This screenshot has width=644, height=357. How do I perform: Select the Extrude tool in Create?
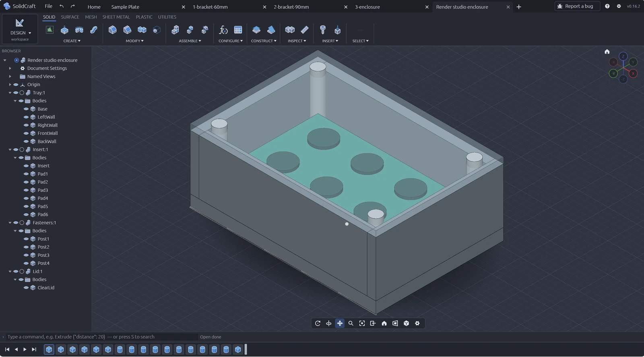pos(64,30)
